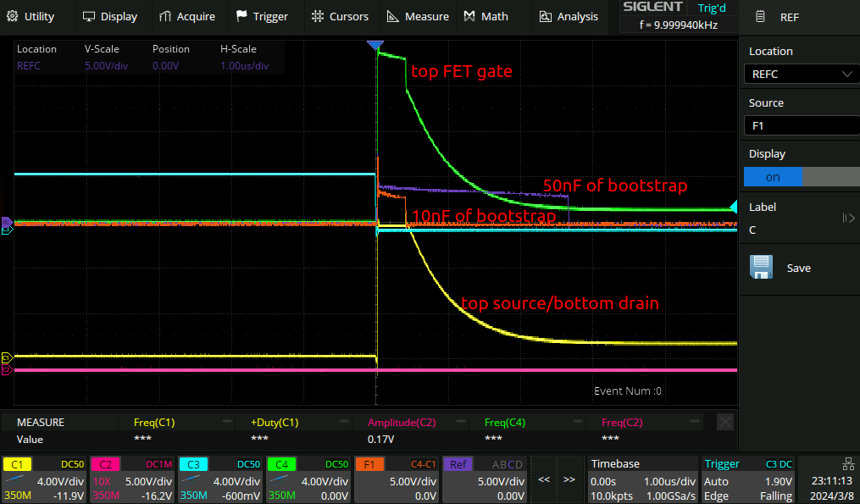Click the scroll-left << channel button

[x=544, y=479]
